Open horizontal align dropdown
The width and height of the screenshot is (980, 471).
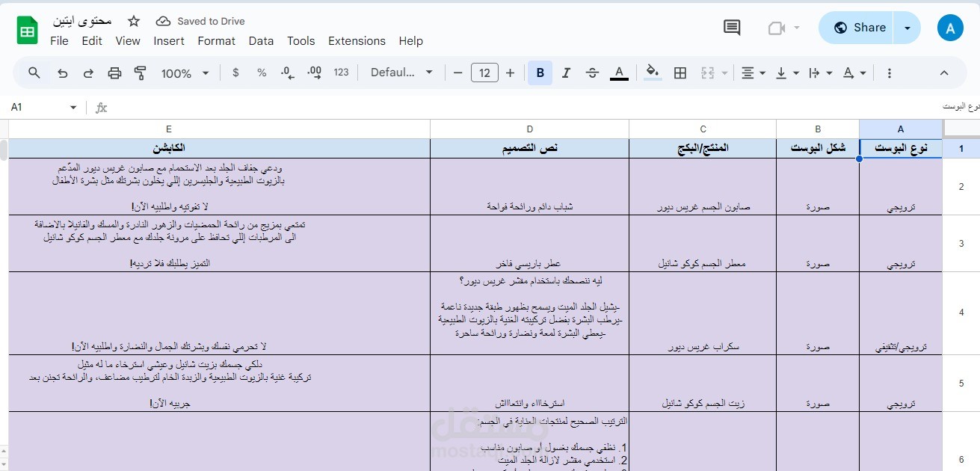point(753,73)
